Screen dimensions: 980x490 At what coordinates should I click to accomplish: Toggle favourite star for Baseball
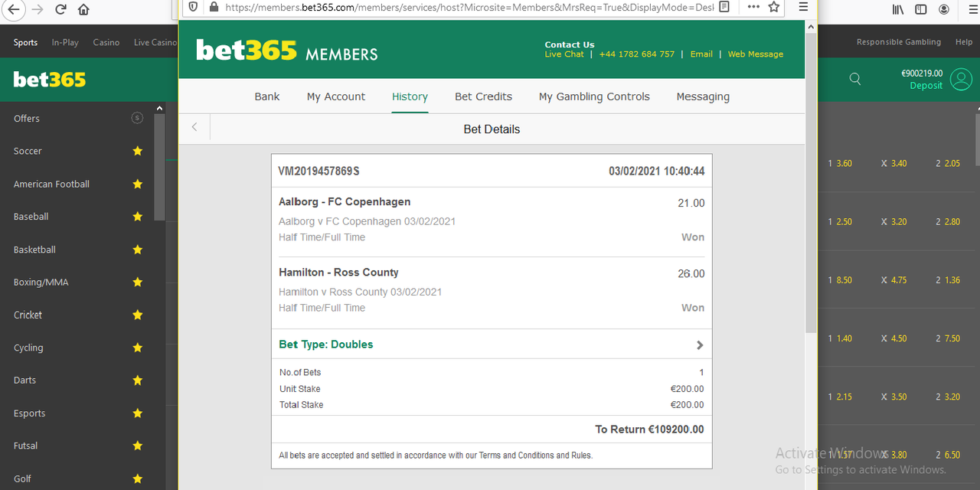[x=138, y=217]
